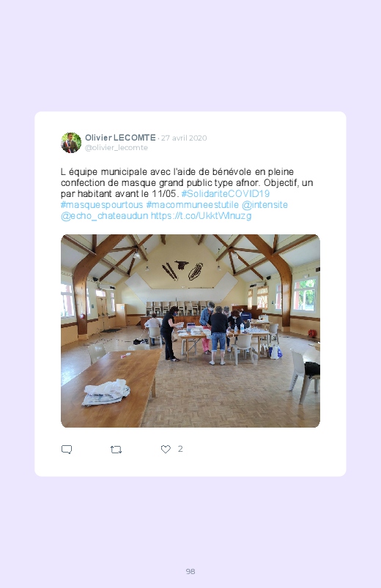Viewport: 381px width, 588px height.
Task: Click the retweet arrows icon
Action: click(x=116, y=450)
